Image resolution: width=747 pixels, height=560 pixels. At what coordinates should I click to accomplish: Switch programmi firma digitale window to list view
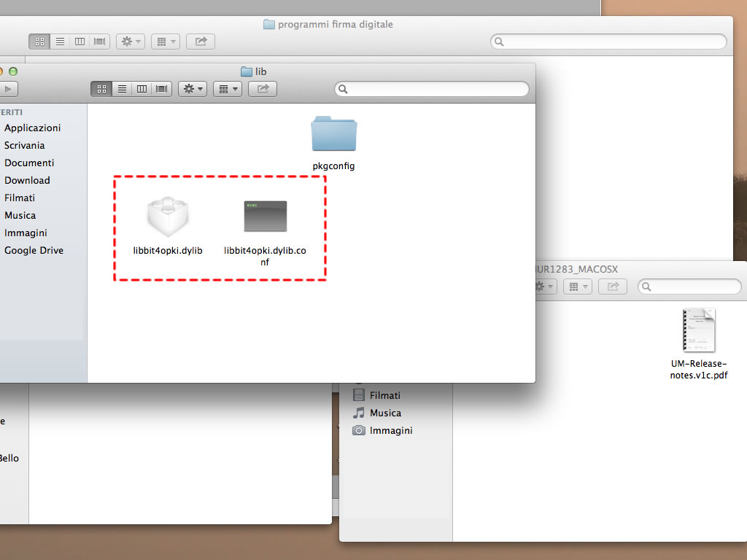(60, 42)
